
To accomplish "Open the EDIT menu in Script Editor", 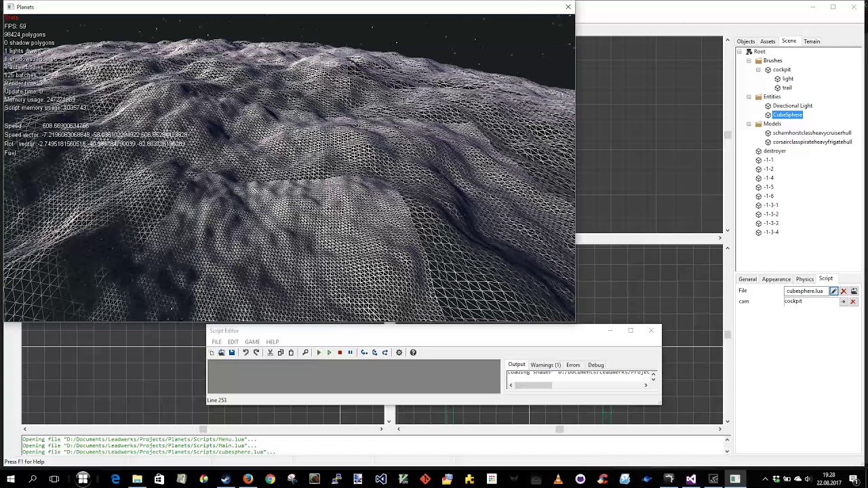I will [233, 342].
